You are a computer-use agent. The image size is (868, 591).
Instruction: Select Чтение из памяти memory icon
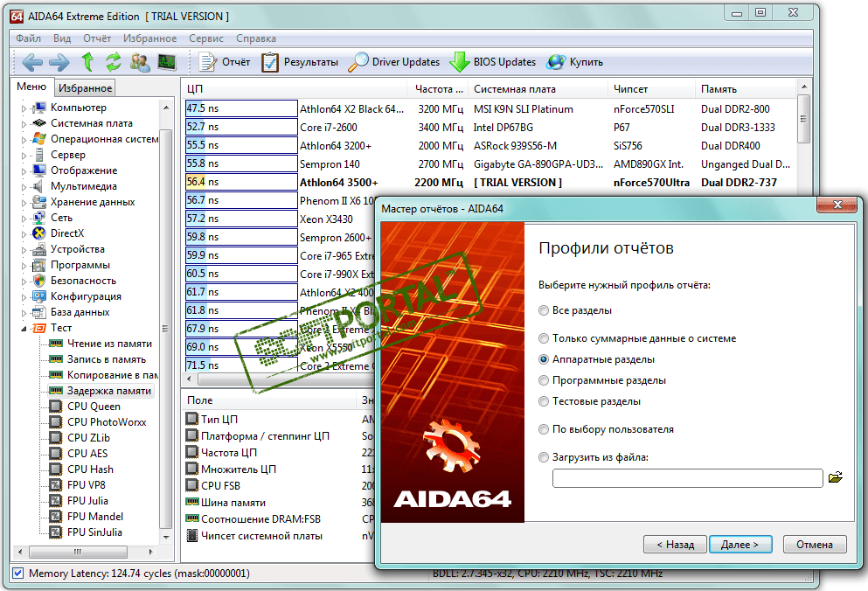point(55,344)
